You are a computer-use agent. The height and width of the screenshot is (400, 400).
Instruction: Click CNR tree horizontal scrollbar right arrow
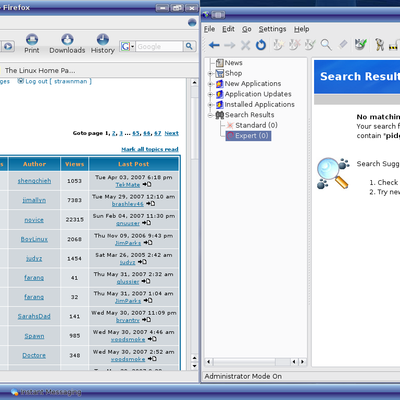click(302, 362)
